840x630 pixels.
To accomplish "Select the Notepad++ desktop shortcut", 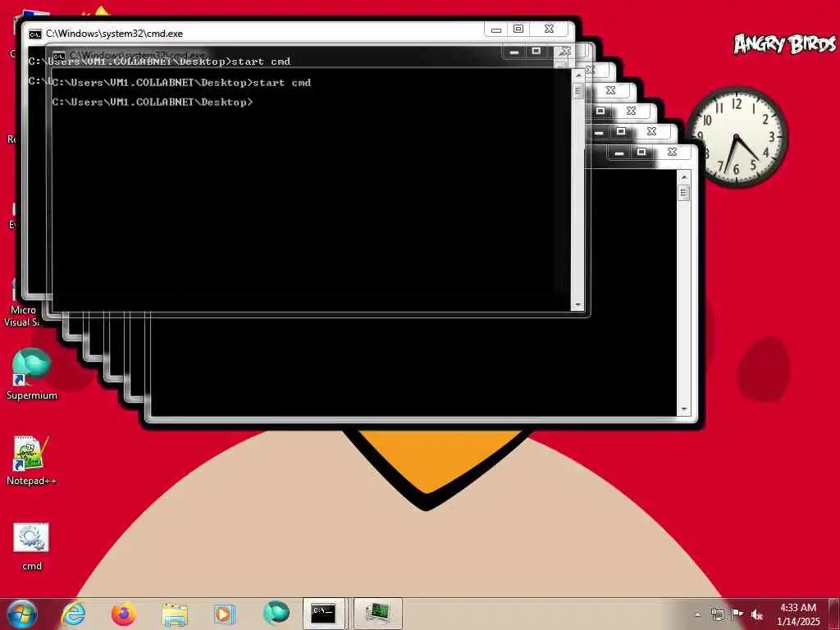I will (32, 461).
